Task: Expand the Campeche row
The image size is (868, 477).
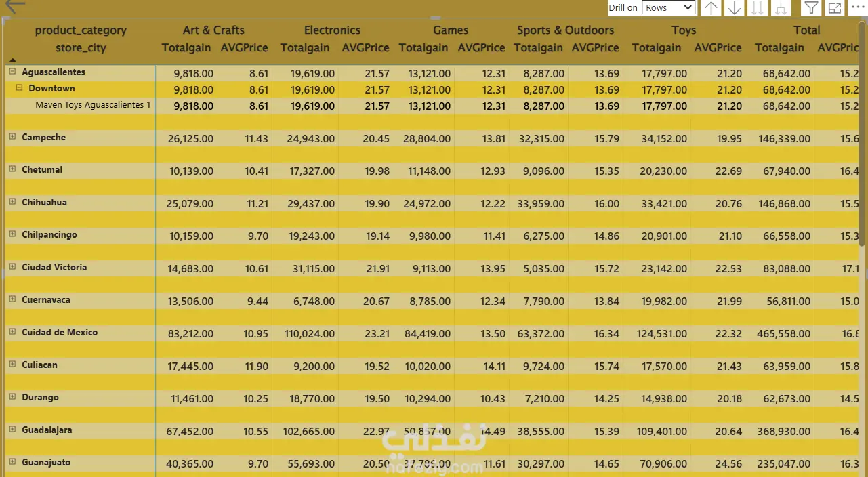Action: 12,137
